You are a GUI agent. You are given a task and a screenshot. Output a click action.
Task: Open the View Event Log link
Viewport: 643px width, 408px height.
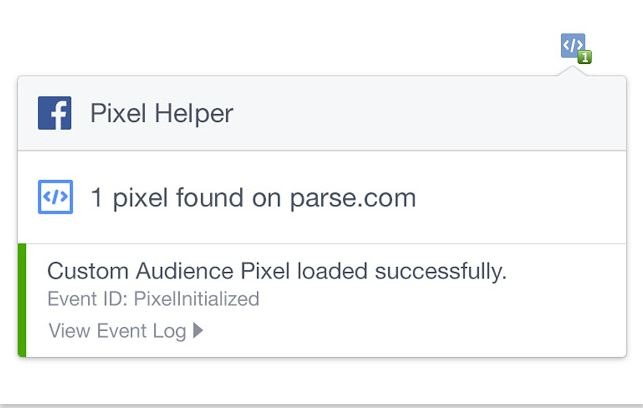pyautogui.click(x=125, y=331)
